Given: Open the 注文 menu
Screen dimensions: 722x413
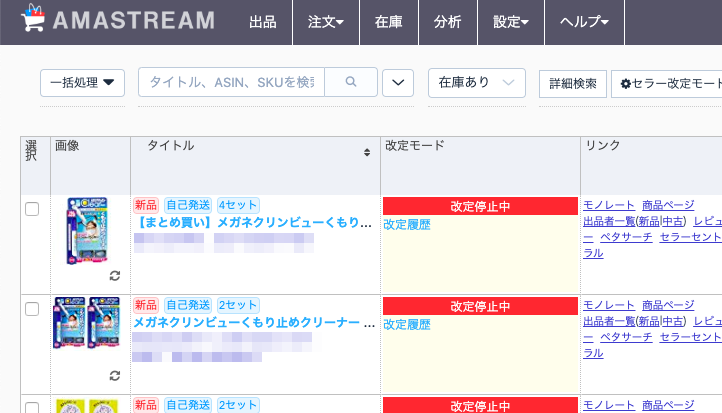Looking at the screenshot, I should (326, 22).
